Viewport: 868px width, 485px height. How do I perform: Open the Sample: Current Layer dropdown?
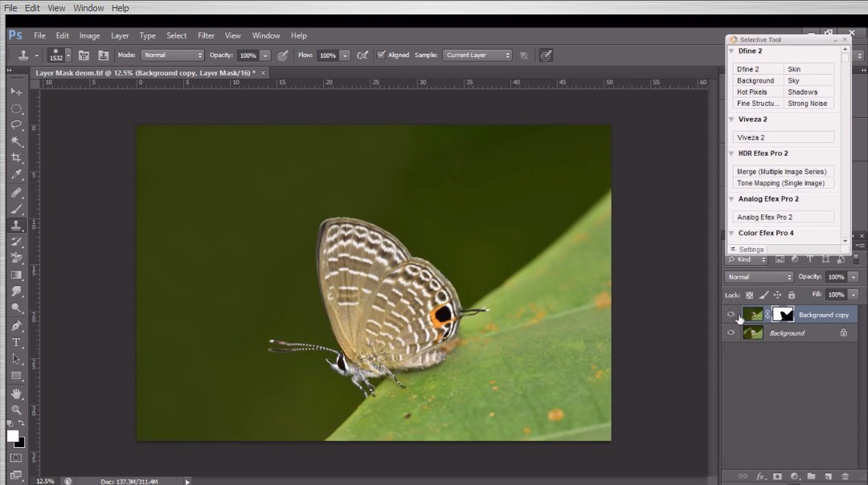click(x=477, y=55)
